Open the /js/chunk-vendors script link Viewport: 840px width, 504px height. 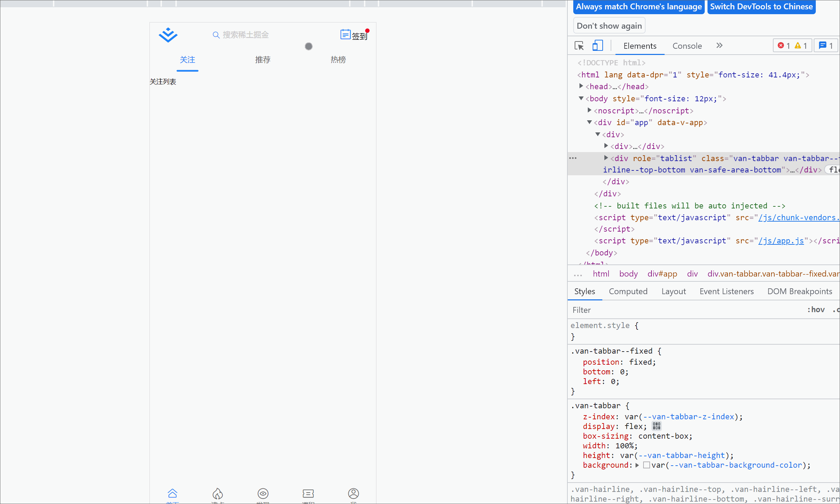coord(799,217)
